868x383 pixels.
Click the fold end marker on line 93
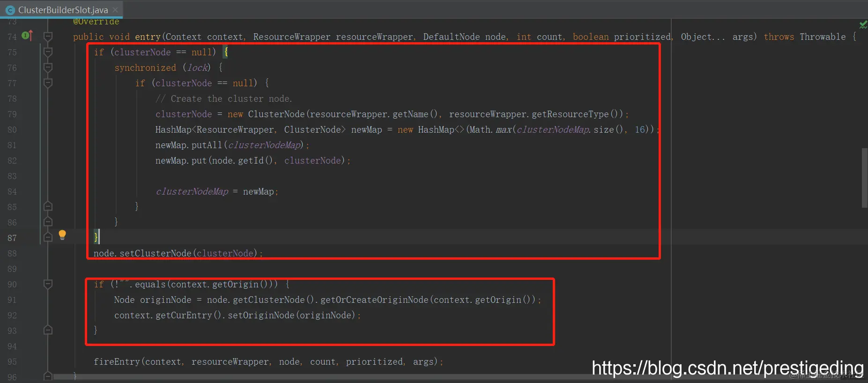click(x=48, y=330)
